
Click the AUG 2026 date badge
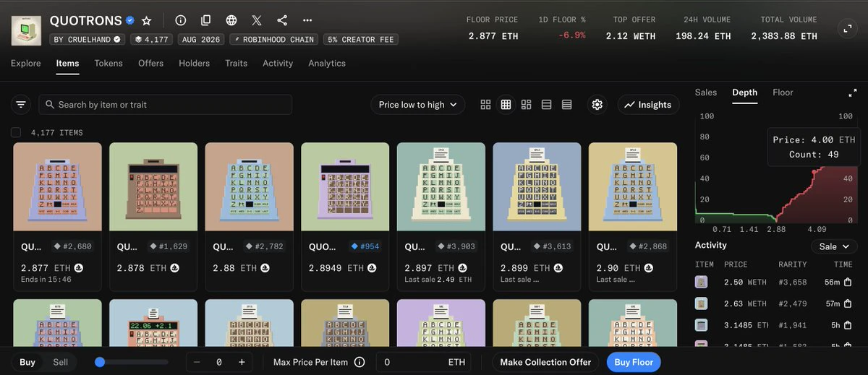(x=201, y=39)
